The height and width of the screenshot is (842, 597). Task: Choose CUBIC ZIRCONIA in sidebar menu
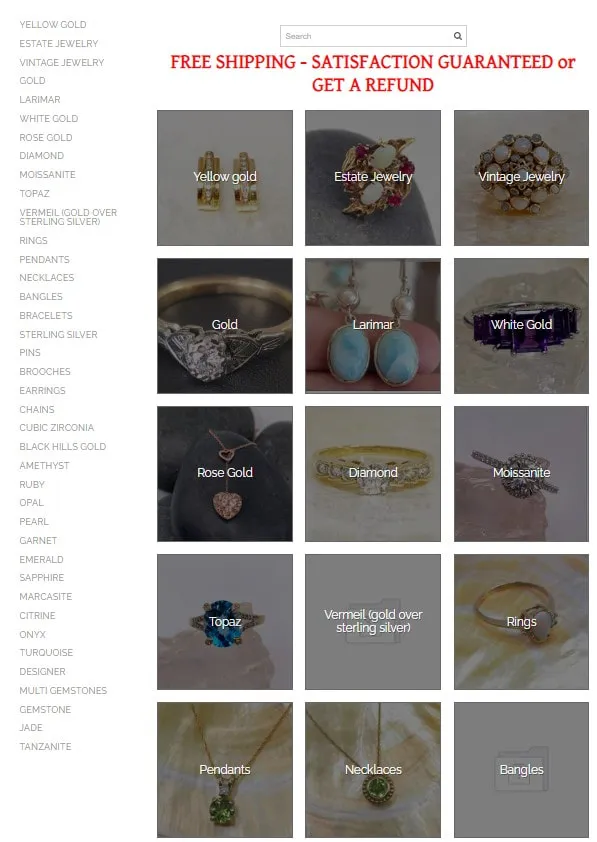coord(56,428)
